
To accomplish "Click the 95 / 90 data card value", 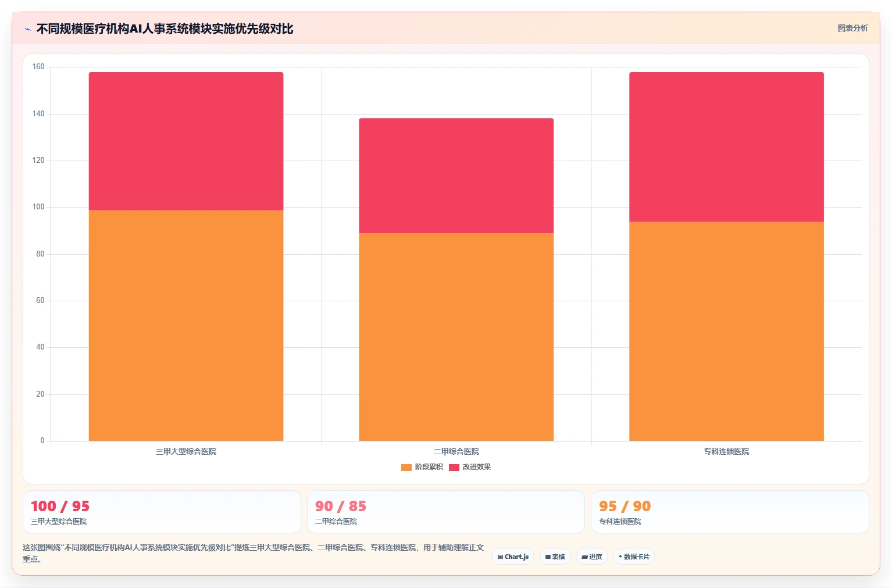I will coord(625,506).
